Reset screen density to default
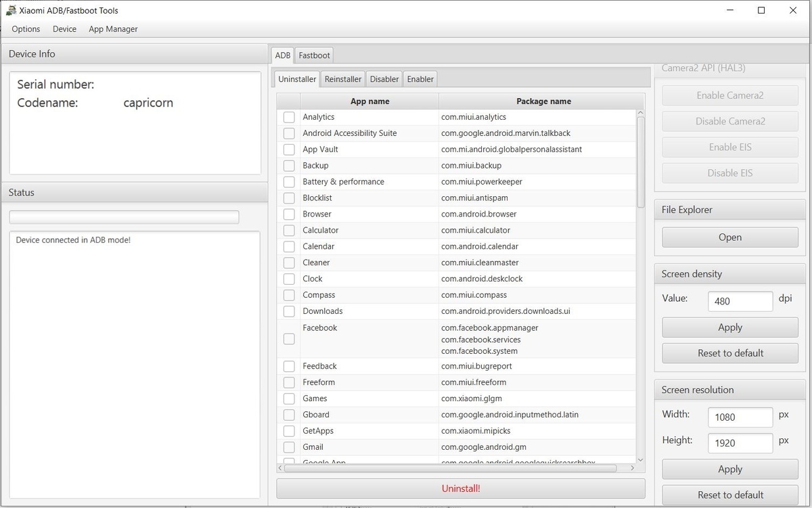The height and width of the screenshot is (508, 812). [x=730, y=353]
